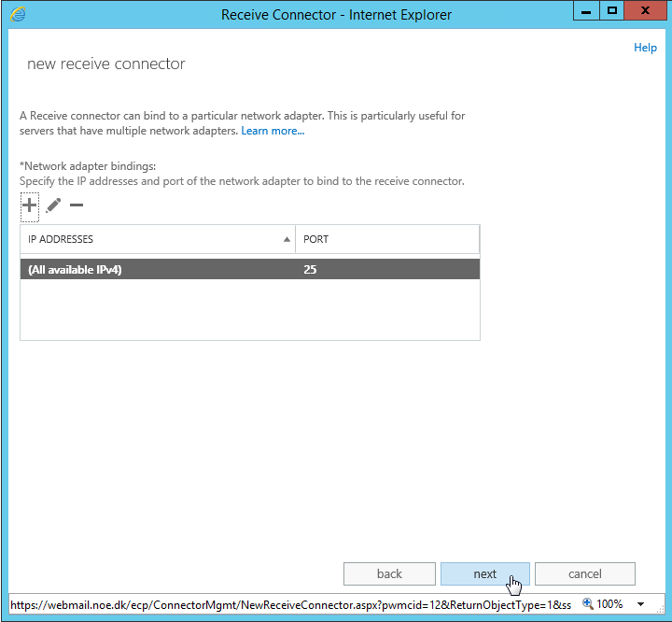Click the plus icon to add binding
Viewport: 672px width, 622px height.
pos(30,205)
